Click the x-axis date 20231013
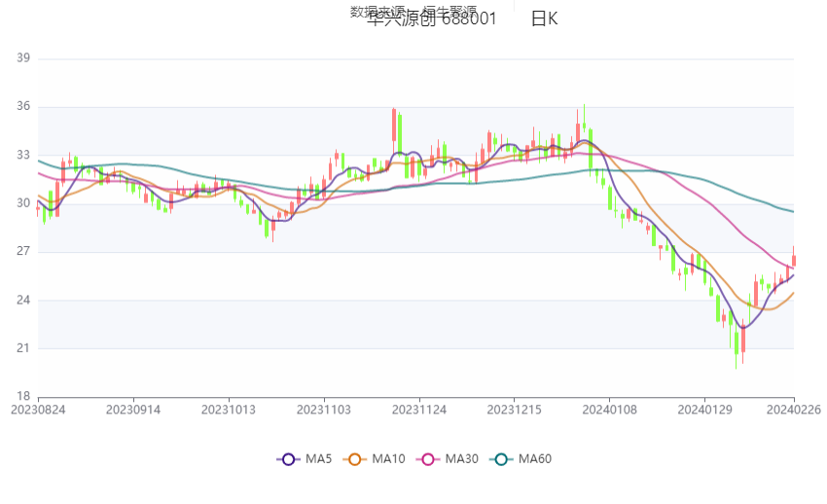This screenshot has width=827, height=504. click(x=229, y=410)
